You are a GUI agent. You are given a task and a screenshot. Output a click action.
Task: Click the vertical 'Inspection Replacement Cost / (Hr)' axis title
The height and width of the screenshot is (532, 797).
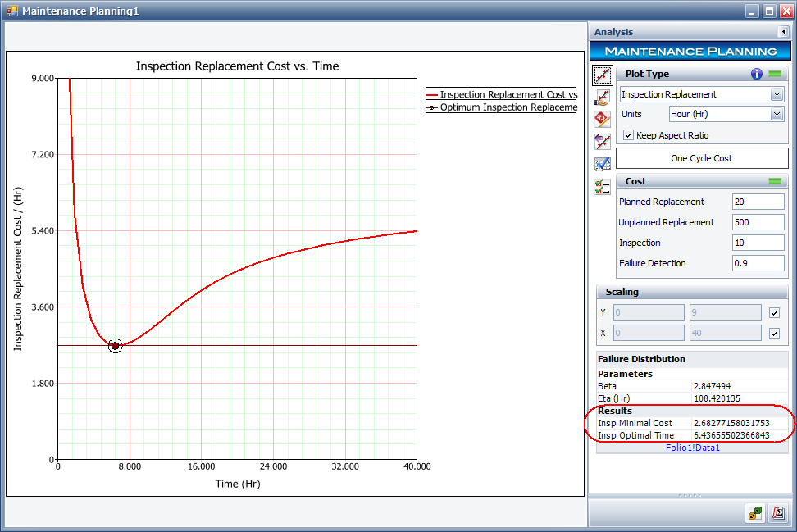18,269
